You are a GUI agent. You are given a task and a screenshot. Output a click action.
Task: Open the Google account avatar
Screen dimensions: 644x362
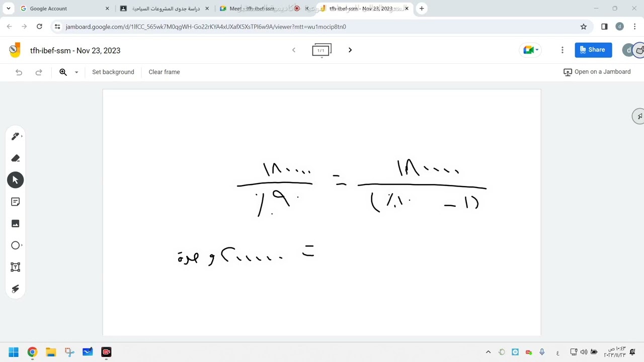(x=628, y=50)
